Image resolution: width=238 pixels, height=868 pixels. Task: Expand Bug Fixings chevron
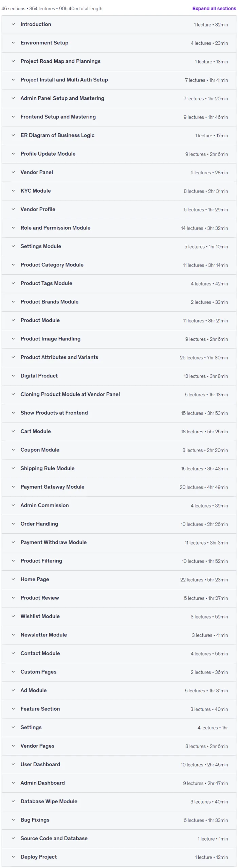coord(13,820)
